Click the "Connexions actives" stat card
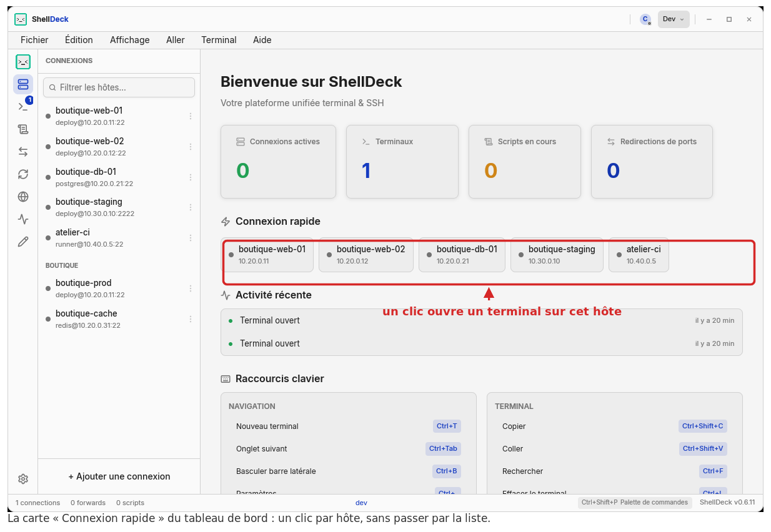This screenshot has height=532, width=771. (278, 162)
